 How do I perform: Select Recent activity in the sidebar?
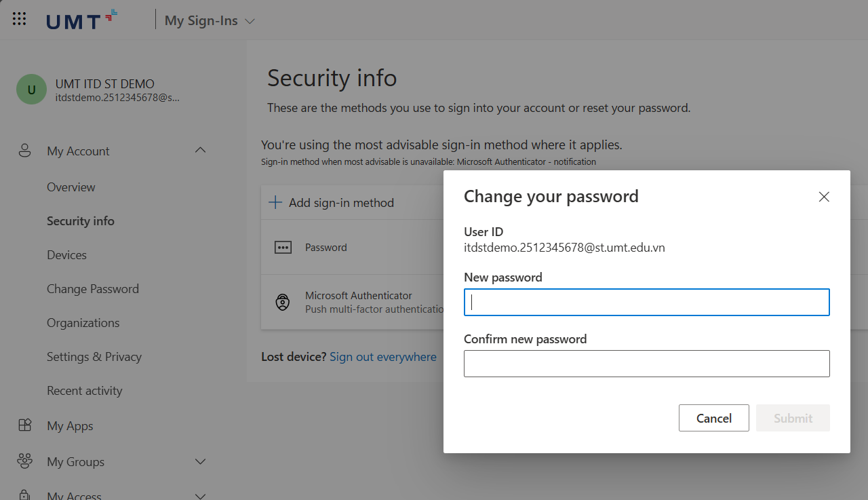(x=85, y=391)
